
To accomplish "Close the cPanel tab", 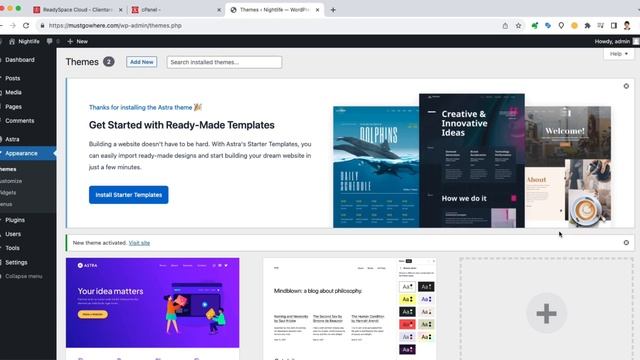I will pyautogui.click(x=219, y=10).
